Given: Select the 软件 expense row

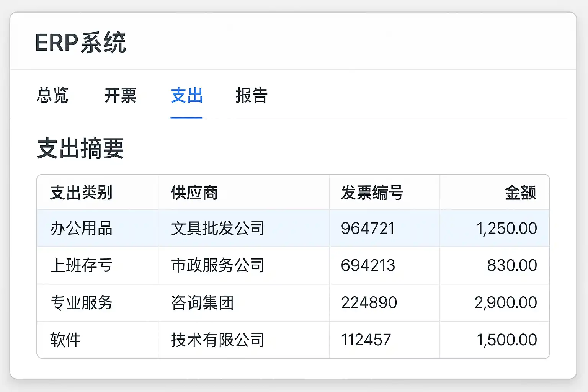Looking at the screenshot, I should pyautogui.click(x=65, y=340).
